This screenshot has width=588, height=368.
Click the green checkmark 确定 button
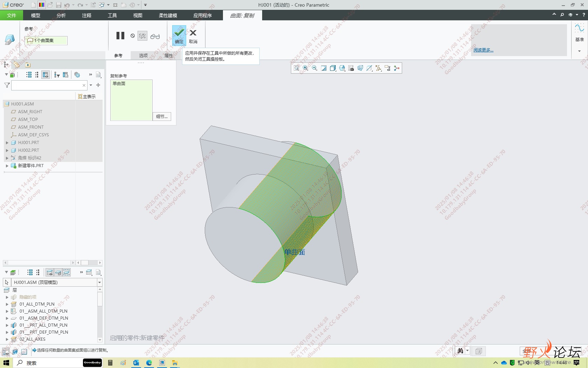click(179, 35)
